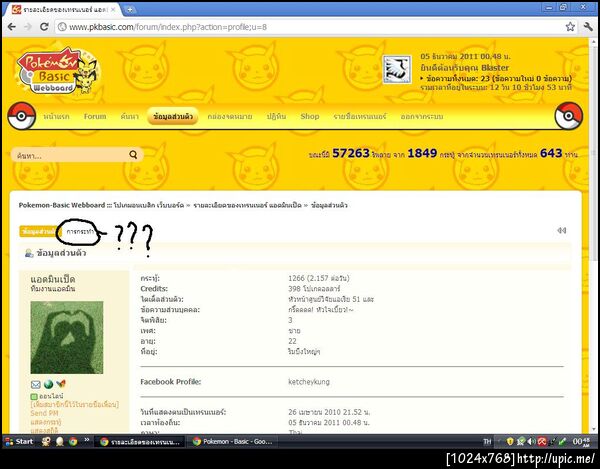The width and height of the screenshot is (600, 469).
Task: Click the email envelope icon under avatar
Action: (36, 384)
